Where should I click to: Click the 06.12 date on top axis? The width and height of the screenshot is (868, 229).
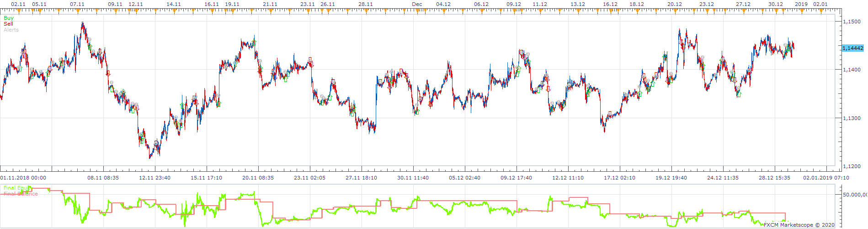[481, 4]
